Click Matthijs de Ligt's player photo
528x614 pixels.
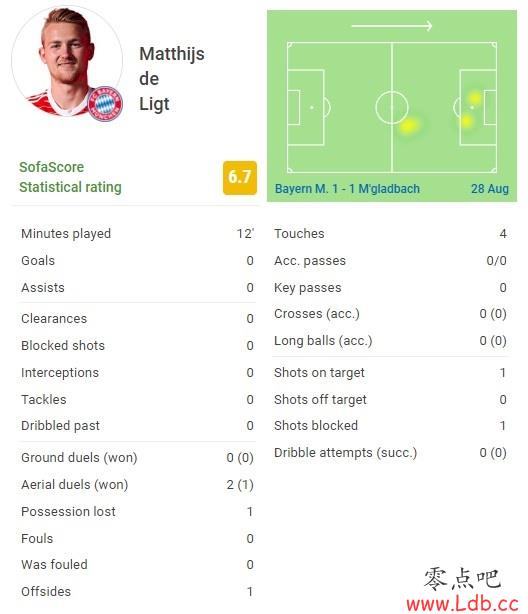coord(67,61)
